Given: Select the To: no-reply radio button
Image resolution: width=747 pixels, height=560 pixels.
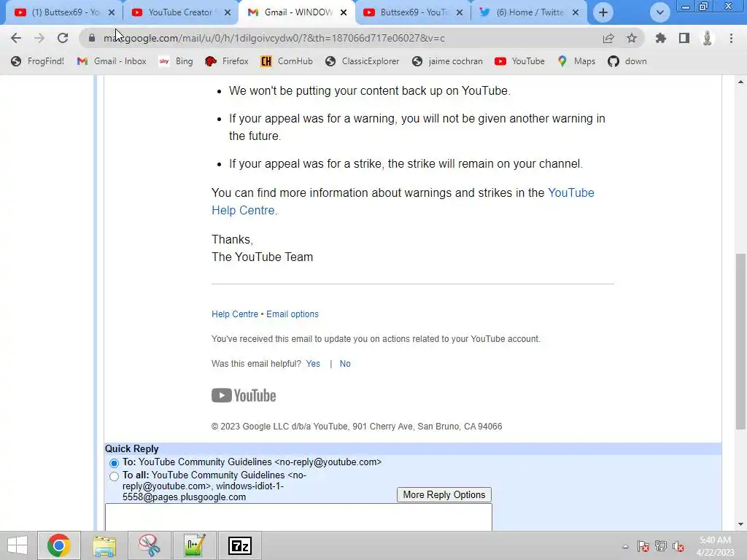Looking at the screenshot, I should click(x=114, y=463).
